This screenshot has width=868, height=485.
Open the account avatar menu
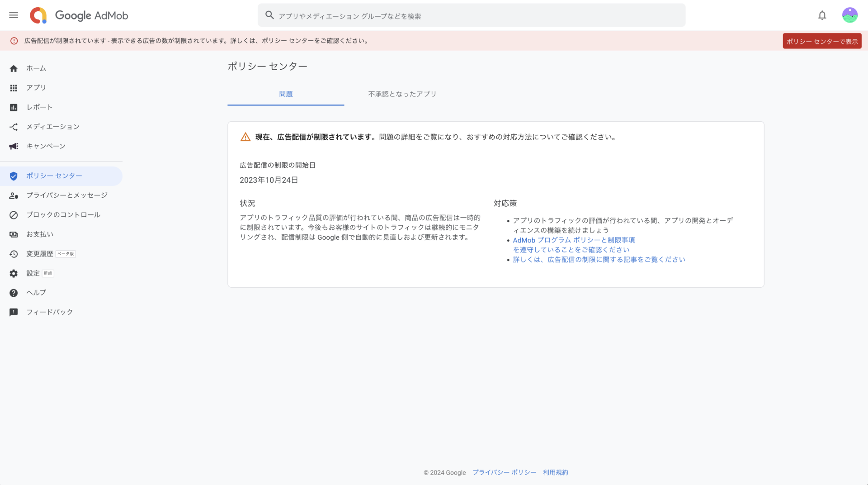pos(850,15)
